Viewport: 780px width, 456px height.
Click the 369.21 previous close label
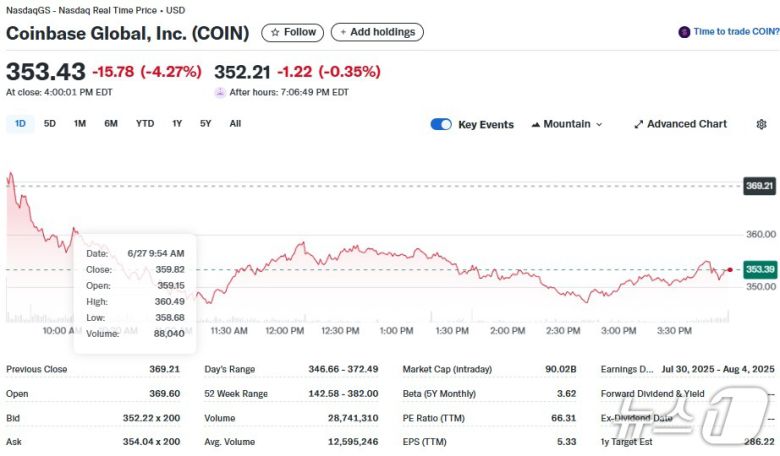tap(760, 186)
